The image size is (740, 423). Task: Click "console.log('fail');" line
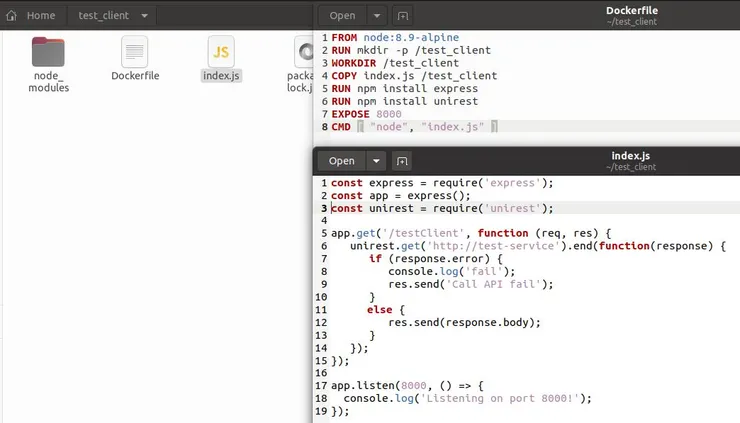pos(452,271)
